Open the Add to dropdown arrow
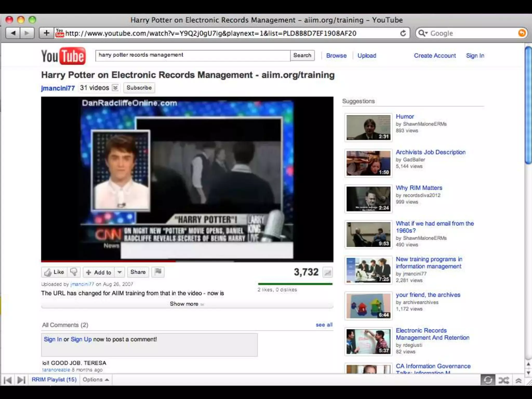This screenshot has width=532, height=399. click(119, 272)
